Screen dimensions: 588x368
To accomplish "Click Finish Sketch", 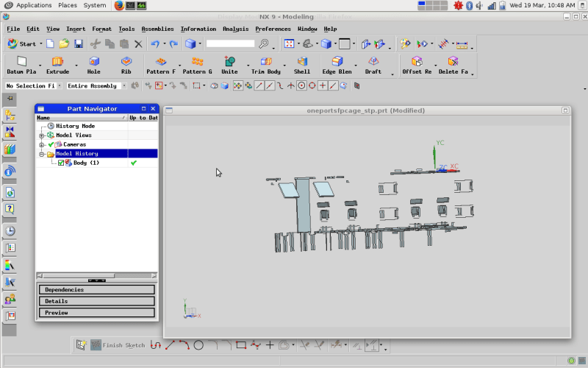I will (118, 345).
